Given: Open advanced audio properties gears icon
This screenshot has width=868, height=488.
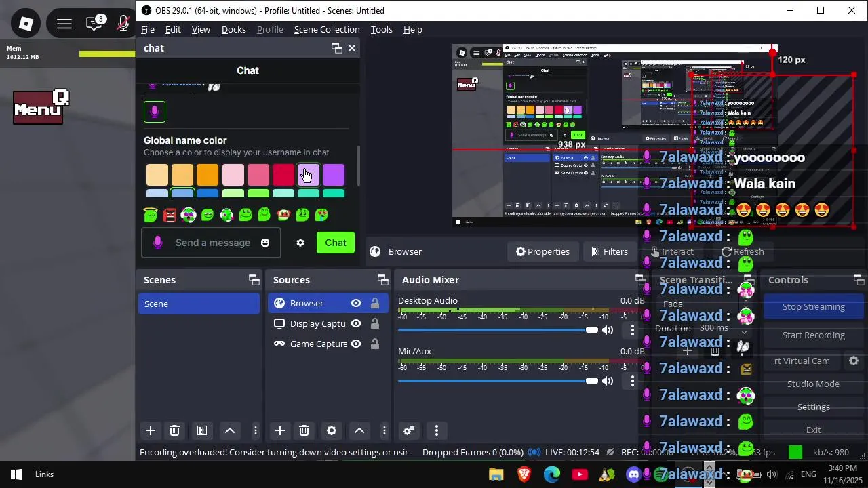Looking at the screenshot, I should pyautogui.click(x=409, y=430).
